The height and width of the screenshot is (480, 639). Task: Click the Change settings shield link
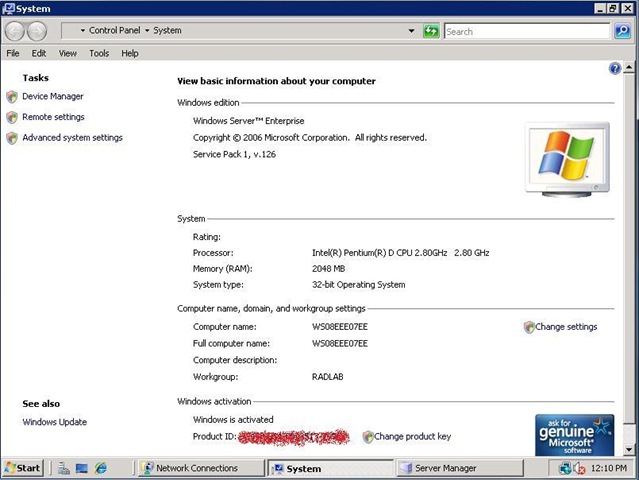click(565, 327)
